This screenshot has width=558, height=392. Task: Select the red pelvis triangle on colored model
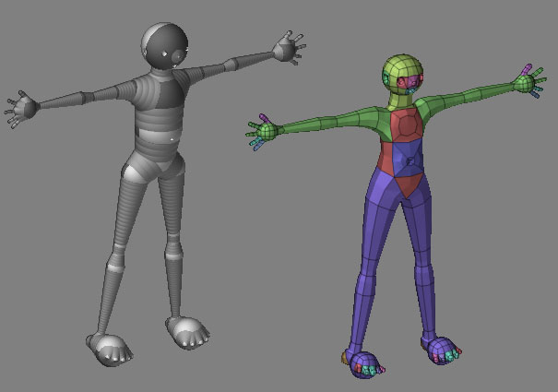(x=409, y=184)
